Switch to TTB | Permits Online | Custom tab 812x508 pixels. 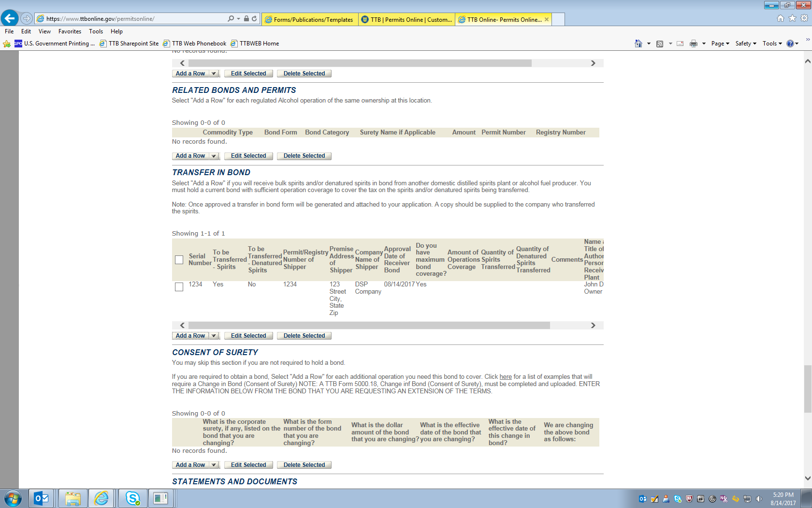pyautogui.click(x=406, y=19)
